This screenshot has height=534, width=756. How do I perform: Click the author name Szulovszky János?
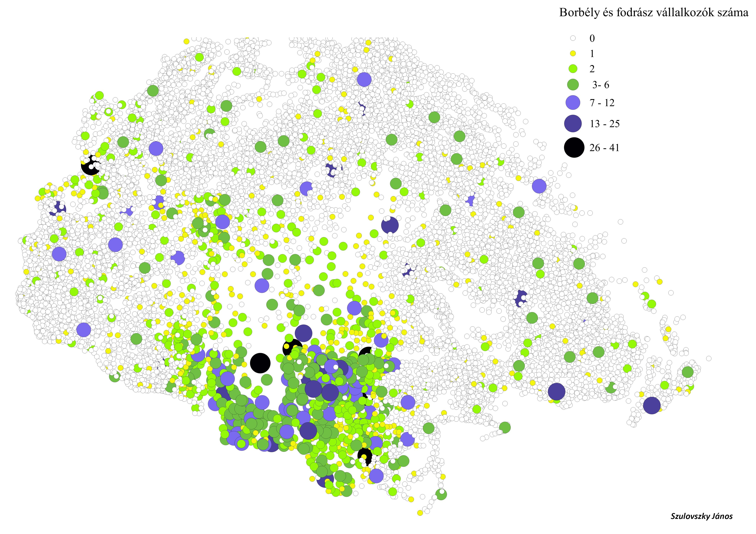coord(701,516)
